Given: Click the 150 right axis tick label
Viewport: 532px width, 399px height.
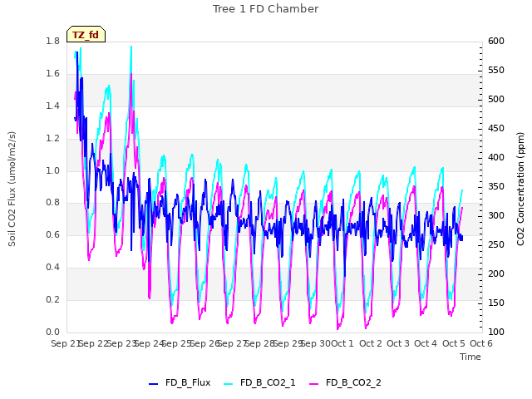Looking at the screenshot, I should (x=496, y=303).
